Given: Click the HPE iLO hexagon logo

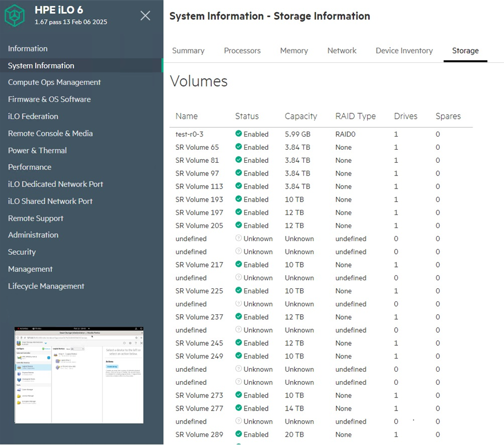Looking at the screenshot, I should [x=15, y=15].
